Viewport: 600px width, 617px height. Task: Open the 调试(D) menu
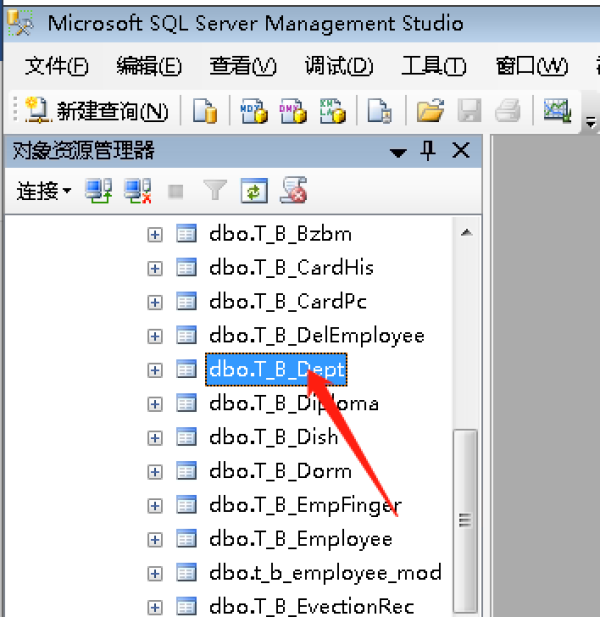point(339,66)
